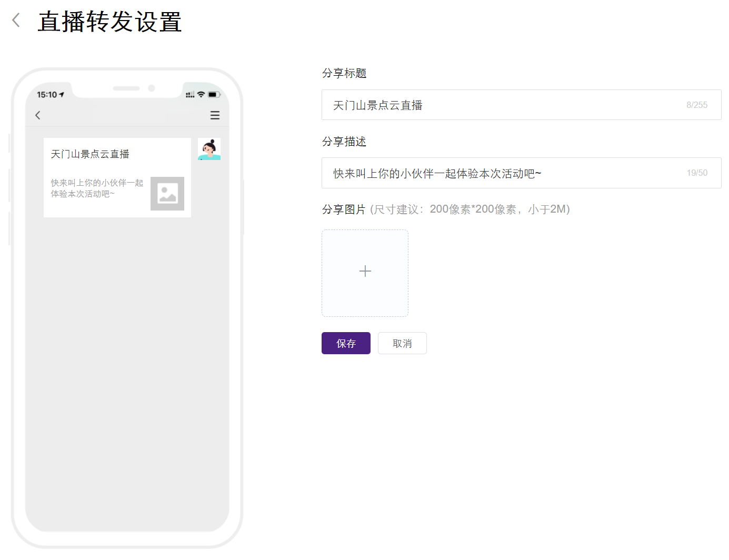The width and height of the screenshot is (729, 560).
Task: Click the Wi-Fi icon in the phone status bar
Action: 202,94
